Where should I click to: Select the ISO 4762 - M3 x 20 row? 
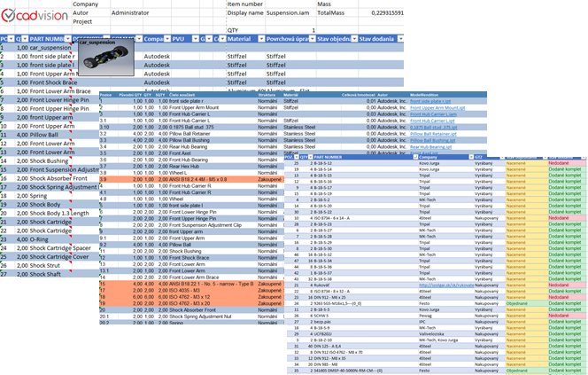click(x=191, y=303)
